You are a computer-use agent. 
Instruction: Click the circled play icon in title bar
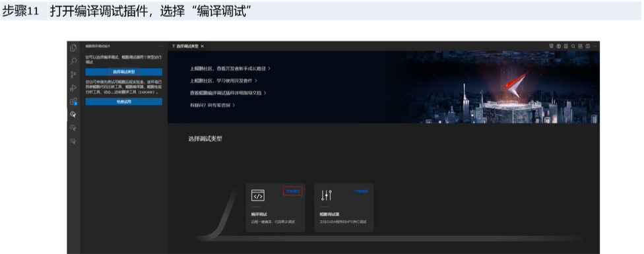559,46
